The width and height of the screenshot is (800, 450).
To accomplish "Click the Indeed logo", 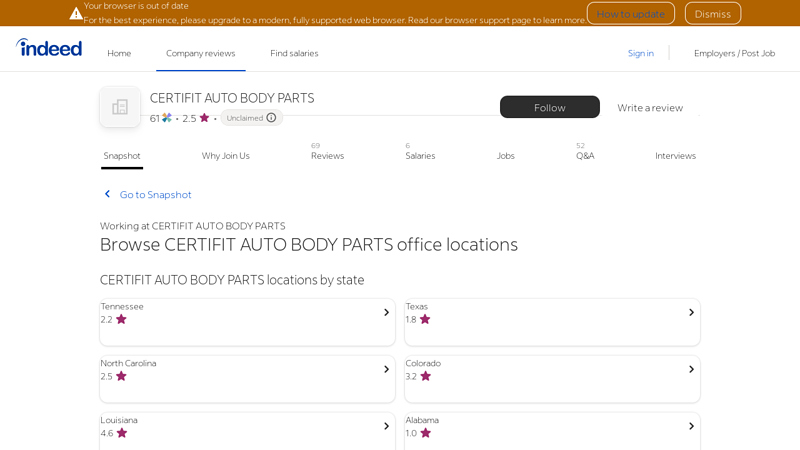I will (x=49, y=47).
